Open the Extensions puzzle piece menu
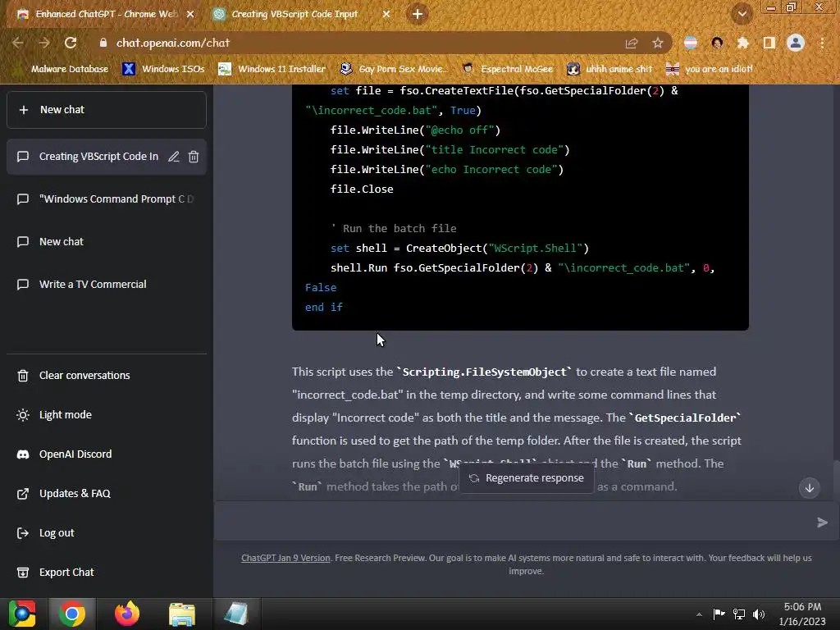 pyautogui.click(x=743, y=43)
